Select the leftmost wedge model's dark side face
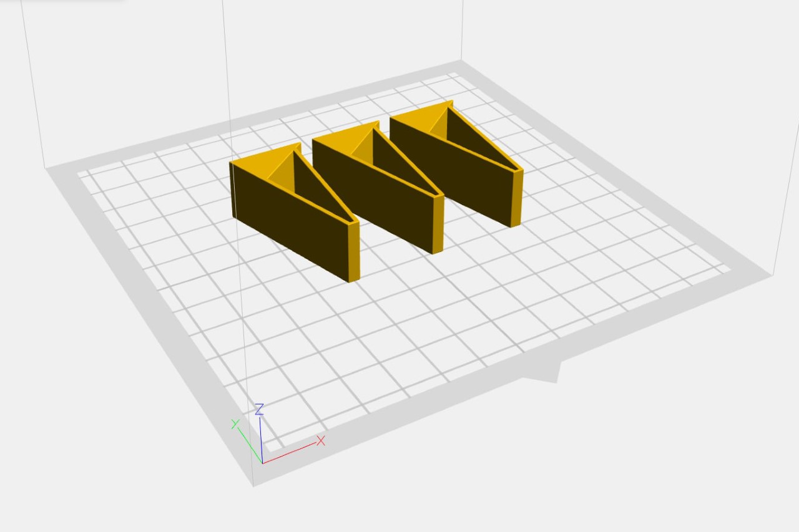This screenshot has width=799, height=532. coord(293,223)
